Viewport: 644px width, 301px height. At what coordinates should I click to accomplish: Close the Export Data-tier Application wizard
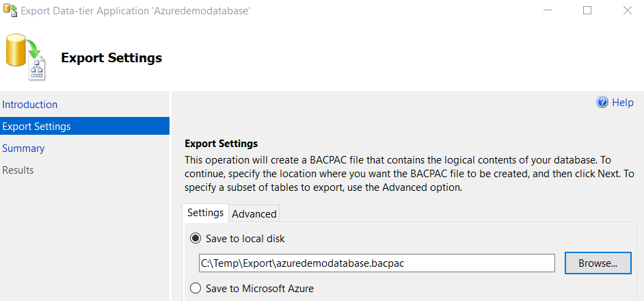pyautogui.click(x=627, y=11)
